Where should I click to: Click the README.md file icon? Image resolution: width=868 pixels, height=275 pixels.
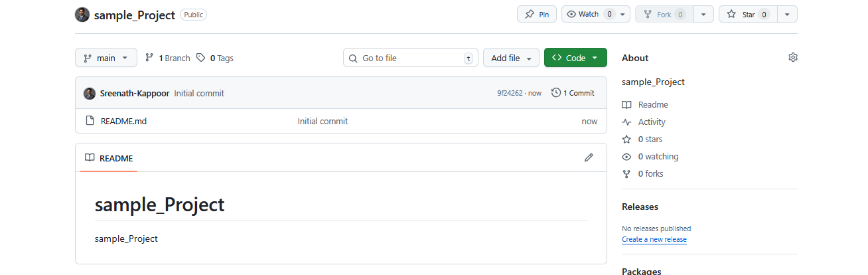[90, 122]
